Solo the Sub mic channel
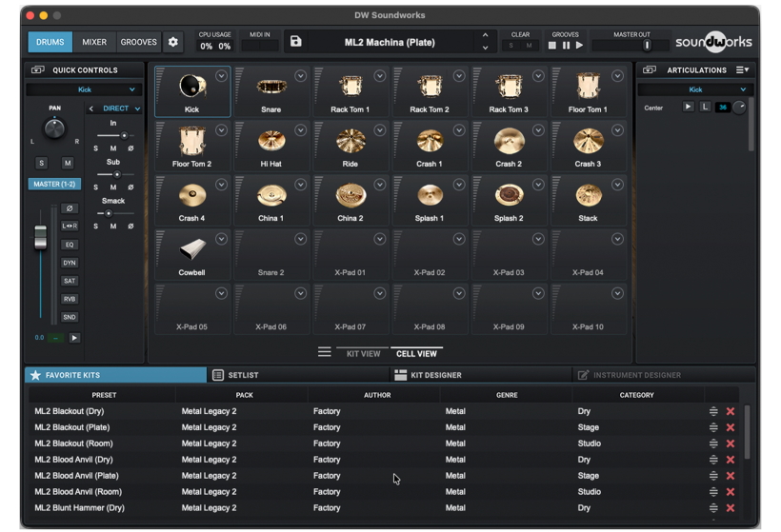 coord(95,187)
